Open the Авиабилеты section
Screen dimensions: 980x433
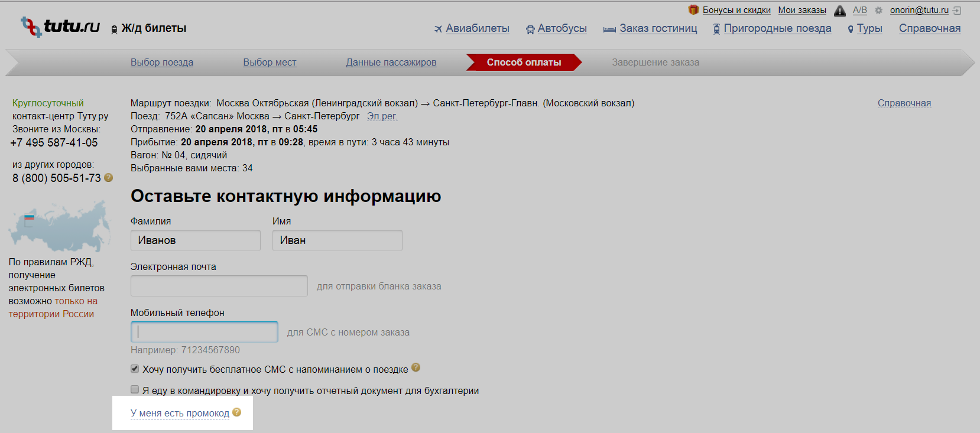pos(477,28)
